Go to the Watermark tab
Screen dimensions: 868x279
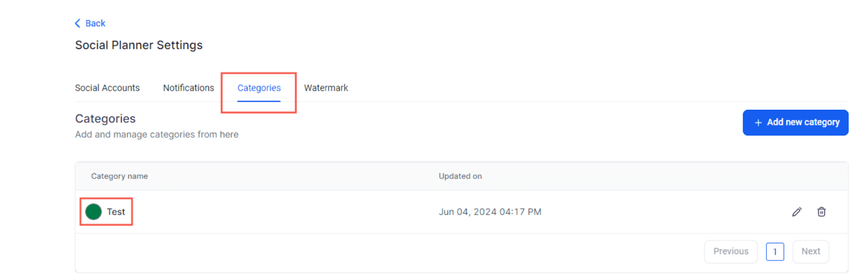[x=326, y=88]
